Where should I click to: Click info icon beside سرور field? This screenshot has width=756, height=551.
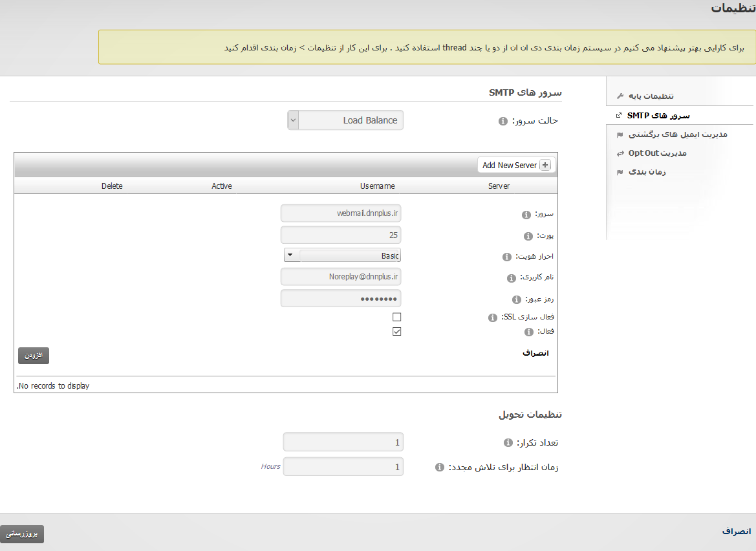coord(526,215)
